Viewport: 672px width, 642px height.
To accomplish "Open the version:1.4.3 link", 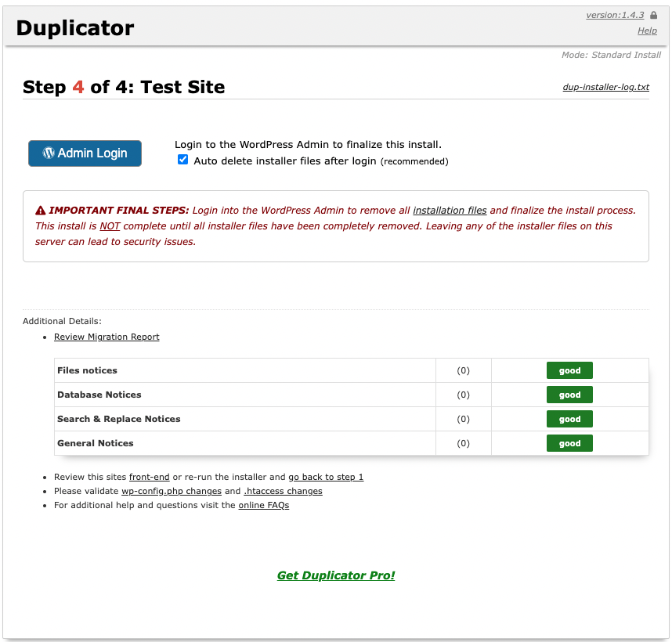I will click(x=615, y=15).
